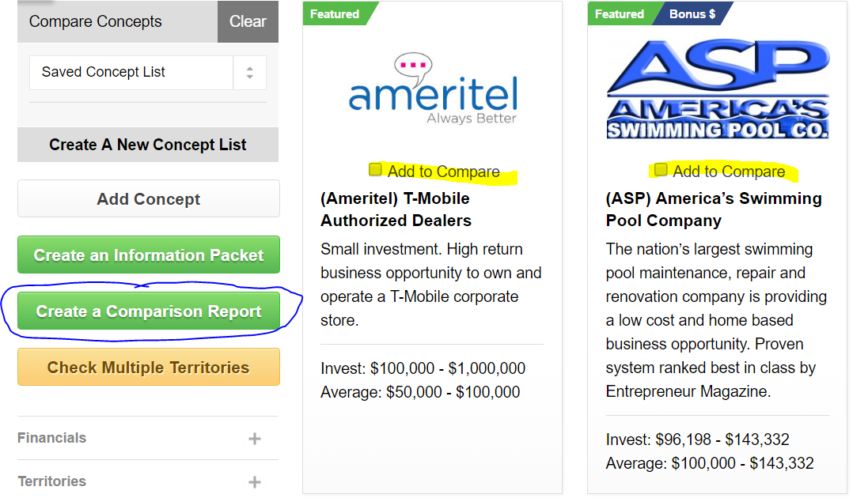Click the Featured badge on Ameritel card
The width and height of the screenshot is (868, 498).
(336, 14)
